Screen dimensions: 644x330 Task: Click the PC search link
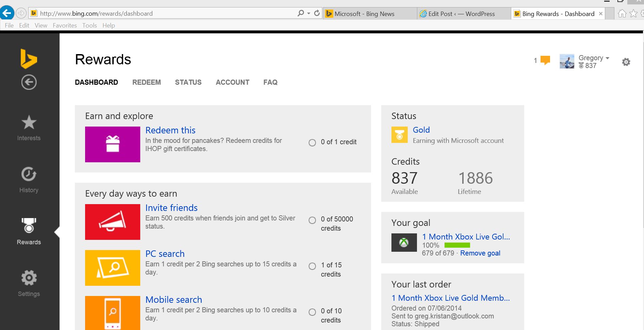point(165,254)
